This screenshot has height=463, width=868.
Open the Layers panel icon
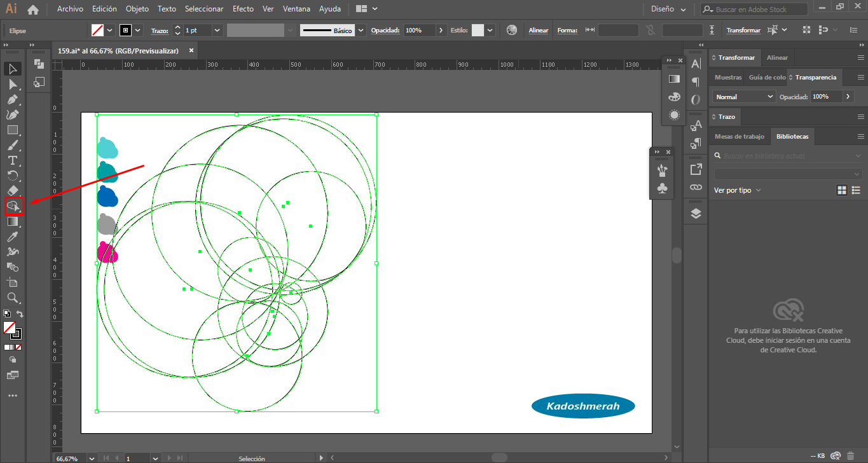point(696,214)
